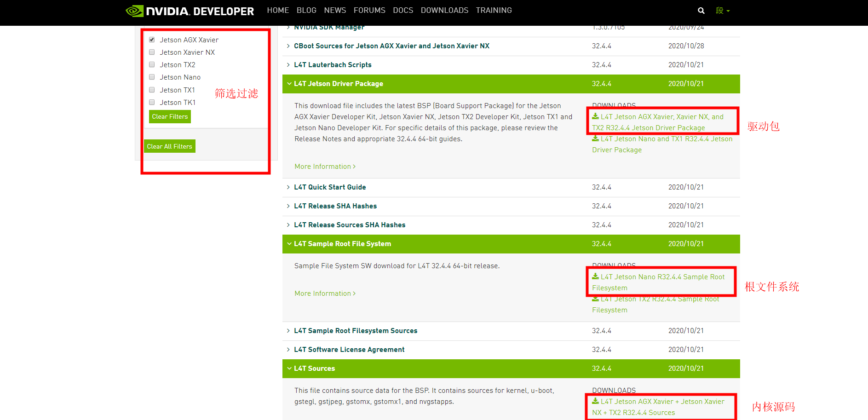
Task: Download Jetson Nano and TX1 Driver Package
Action: tap(662, 144)
